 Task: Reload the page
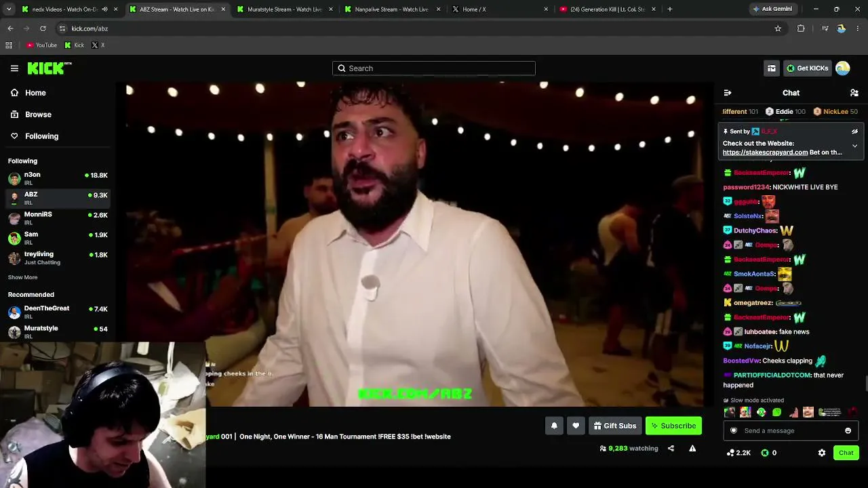(x=43, y=28)
